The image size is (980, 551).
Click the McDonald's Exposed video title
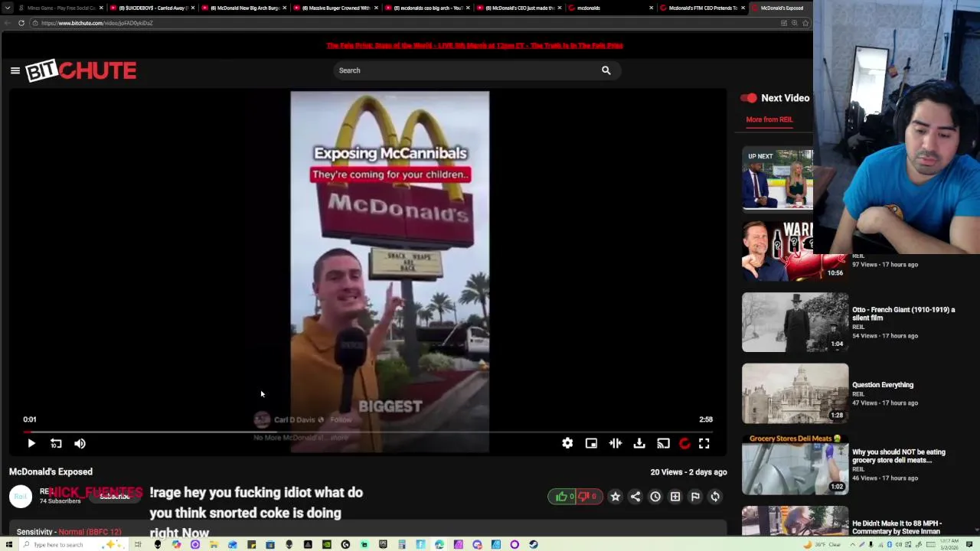click(51, 472)
